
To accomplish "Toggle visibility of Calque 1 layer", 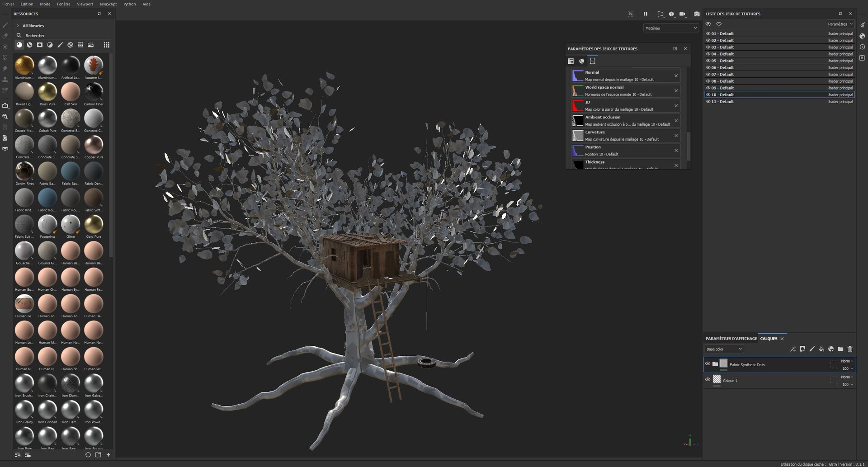I will coord(708,380).
